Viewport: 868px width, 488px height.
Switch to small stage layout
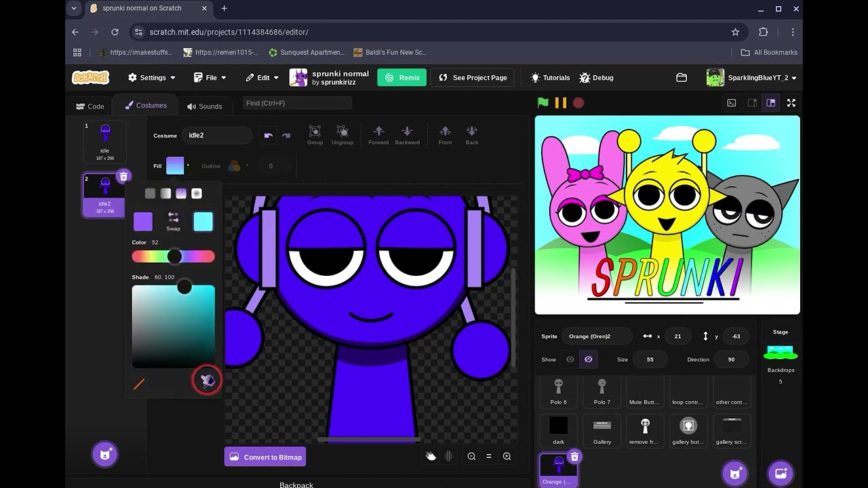click(752, 103)
